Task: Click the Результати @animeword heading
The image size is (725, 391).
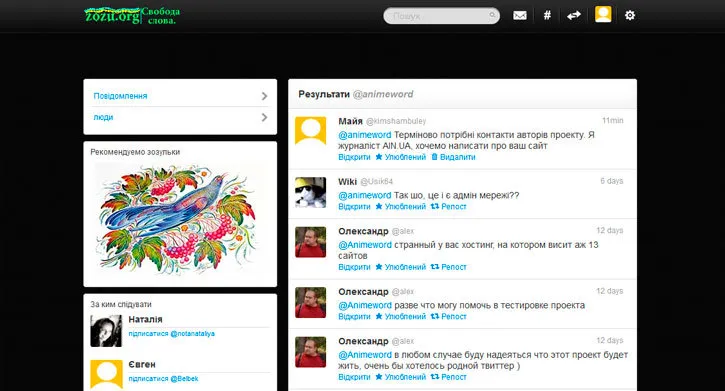Action: [356, 94]
